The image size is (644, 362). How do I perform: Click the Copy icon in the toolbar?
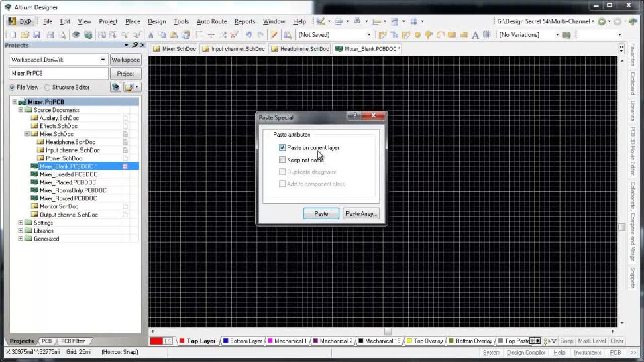coord(162,35)
